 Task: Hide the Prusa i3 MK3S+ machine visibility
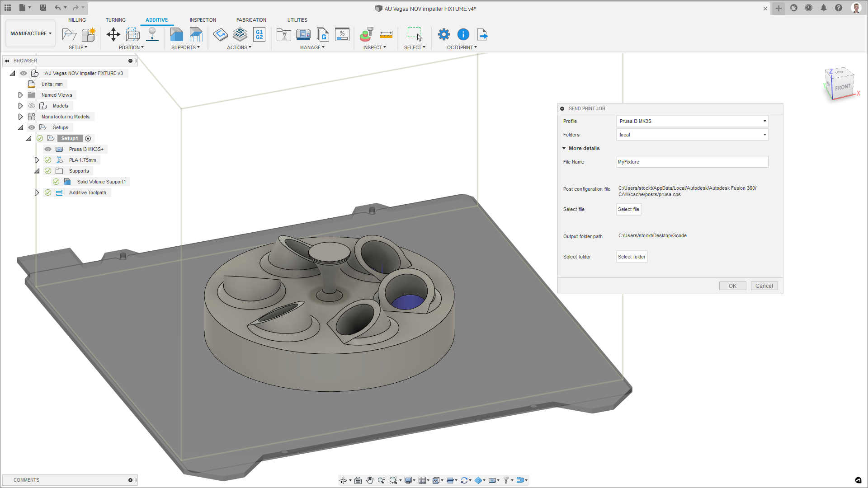[x=48, y=149]
